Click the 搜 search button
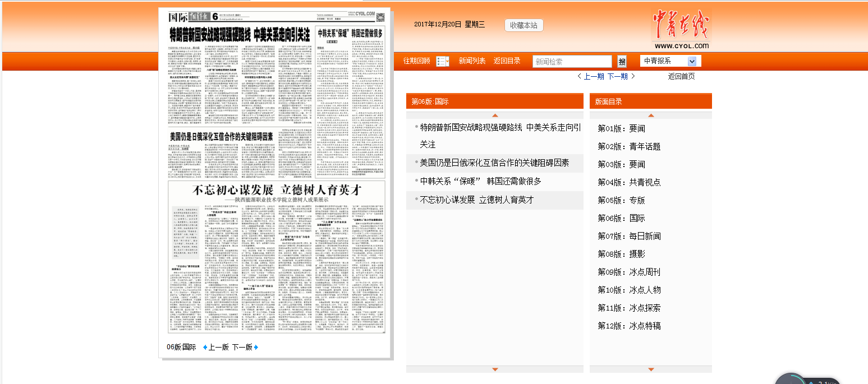Image resolution: width=868 pixels, height=384 pixels. tap(622, 61)
